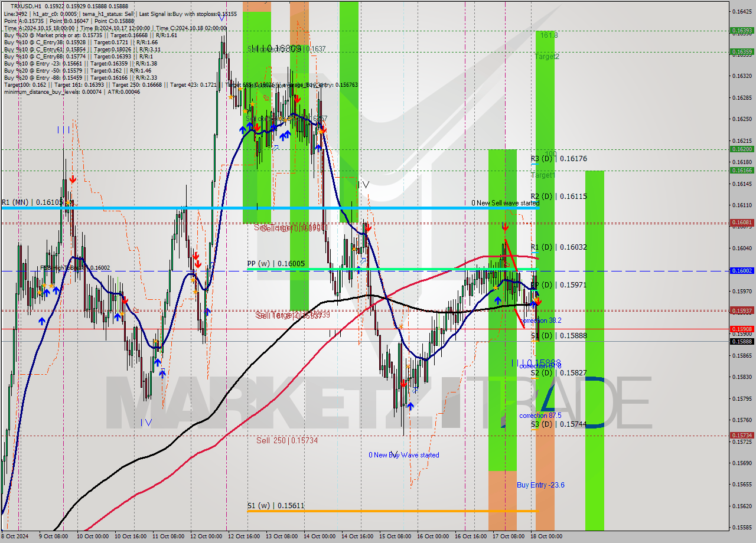Select the 'R2 (D) | 0.16115' resistance label

click(559, 196)
